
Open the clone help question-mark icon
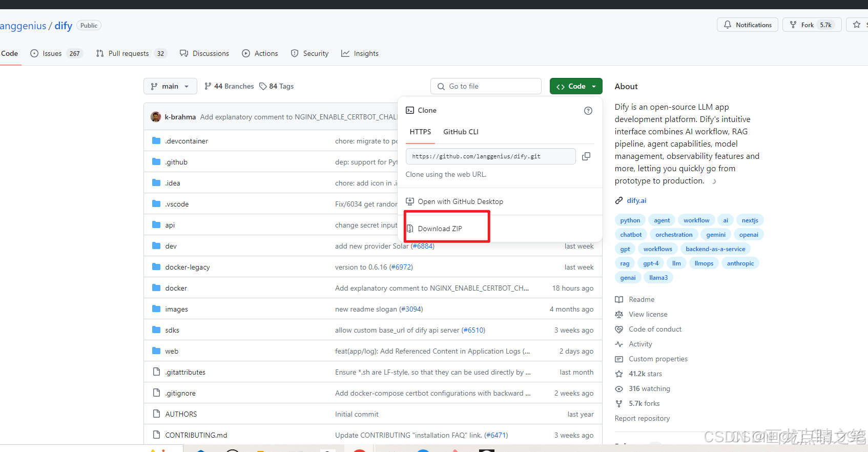pyautogui.click(x=588, y=111)
